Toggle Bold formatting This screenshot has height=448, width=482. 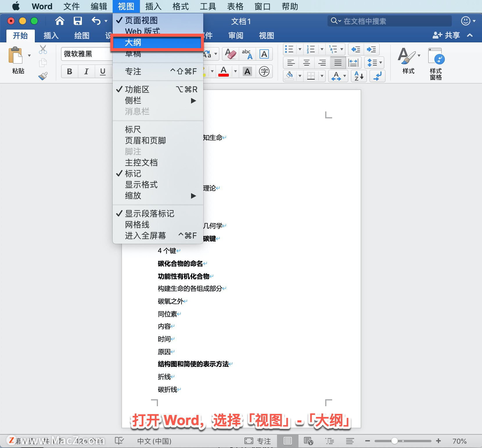70,71
